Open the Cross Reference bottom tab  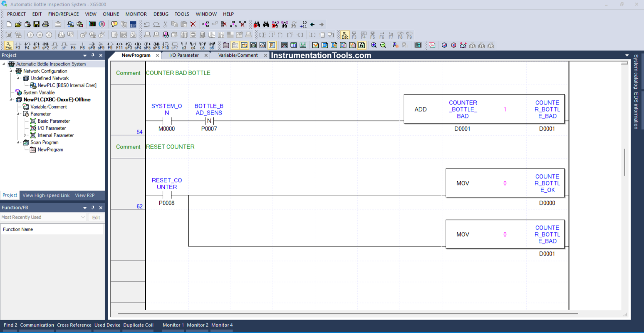[x=74, y=325]
